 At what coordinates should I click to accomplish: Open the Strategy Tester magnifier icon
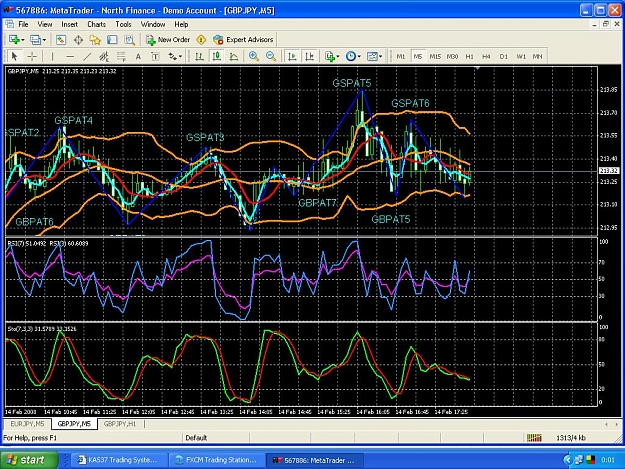(x=129, y=40)
